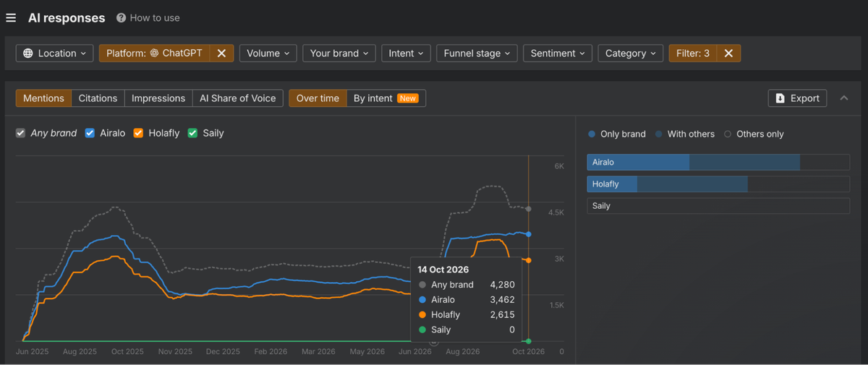Click the Airalo 3,462 tooltip value
The width and height of the screenshot is (868, 365).
(x=502, y=300)
